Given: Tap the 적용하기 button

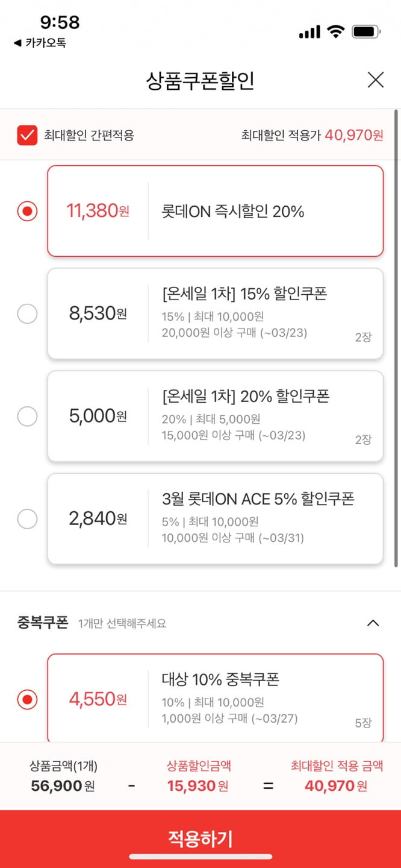Looking at the screenshot, I should point(200,838).
